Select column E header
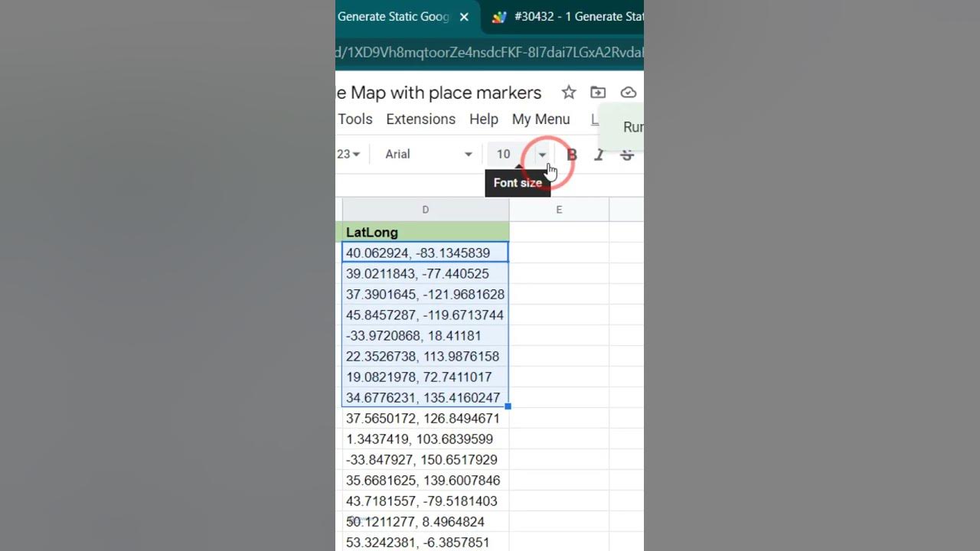The image size is (980, 551). 559,210
